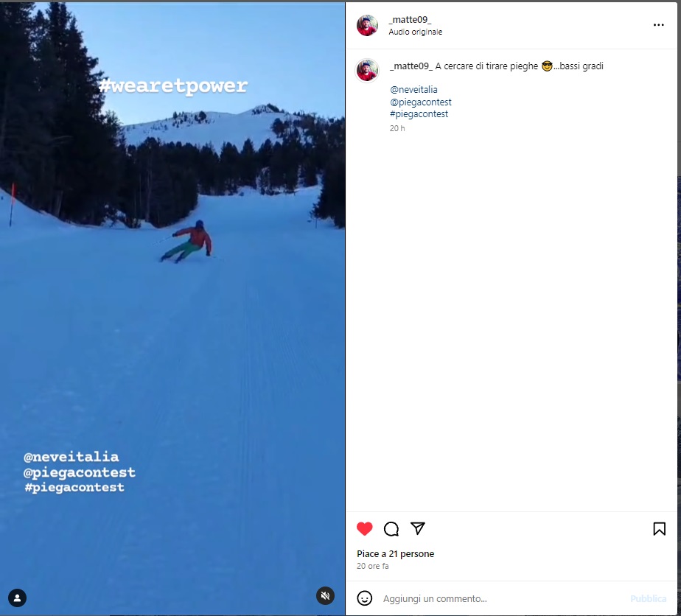Open the three dots more options menu
The height and width of the screenshot is (616, 681).
click(x=658, y=25)
